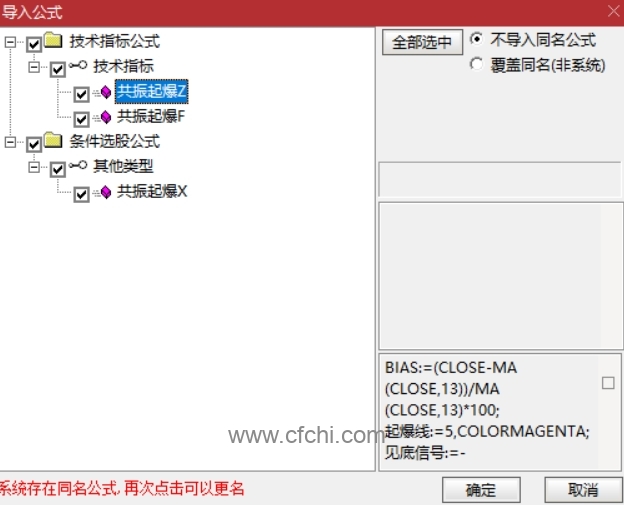The height and width of the screenshot is (505, 624).
Task: Click the magenta formula icon of 共振起爆Z
Action: pyautogui.click(x=106, y=92)
